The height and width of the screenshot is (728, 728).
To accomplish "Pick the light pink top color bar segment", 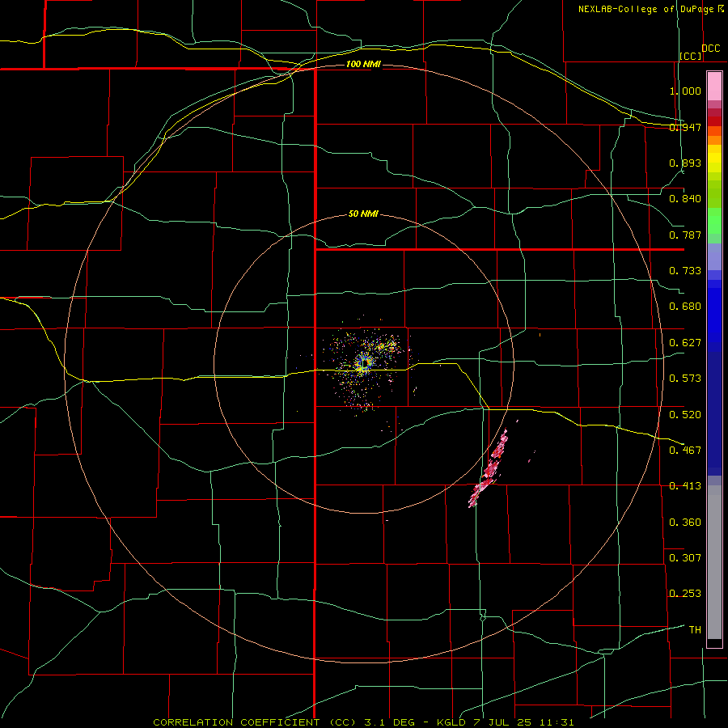I will 714,87.
